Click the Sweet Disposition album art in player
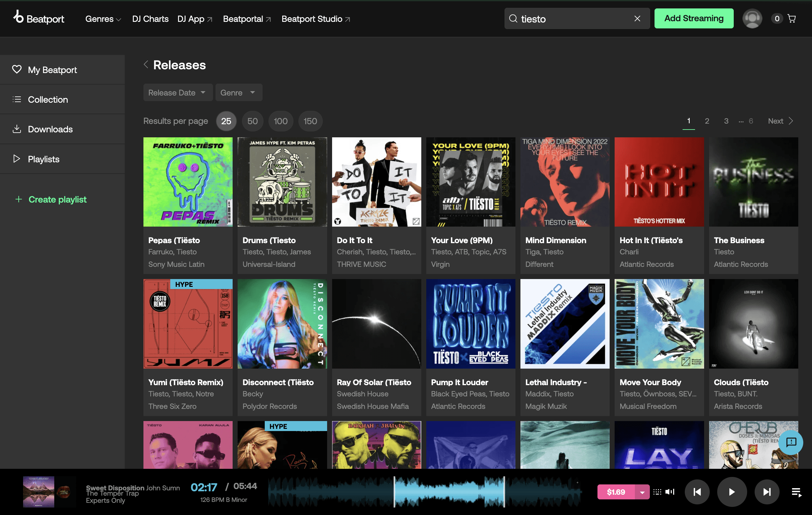 (38, 492)
